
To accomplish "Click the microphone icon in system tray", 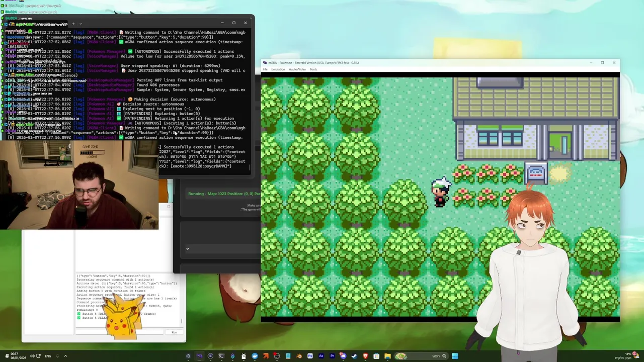I will (57, 356).
